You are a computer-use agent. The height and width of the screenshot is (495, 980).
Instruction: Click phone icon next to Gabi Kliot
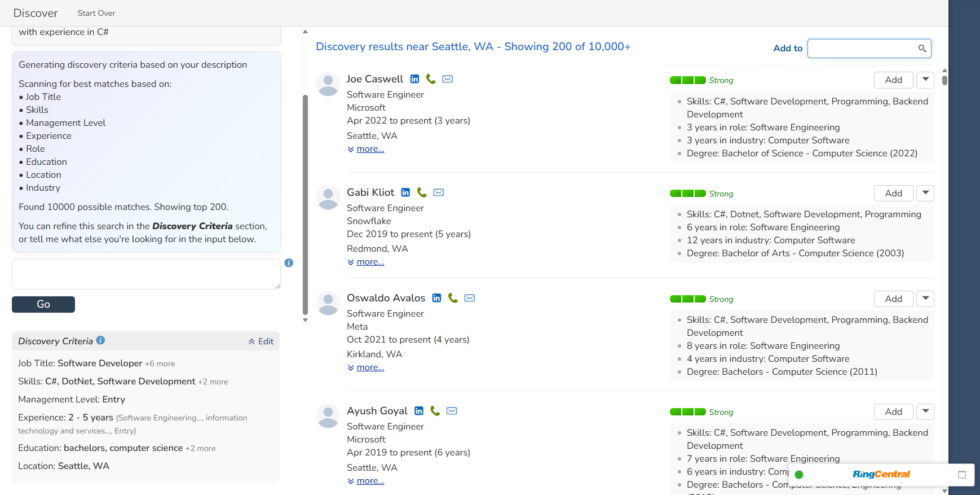(x=421, y=192)
